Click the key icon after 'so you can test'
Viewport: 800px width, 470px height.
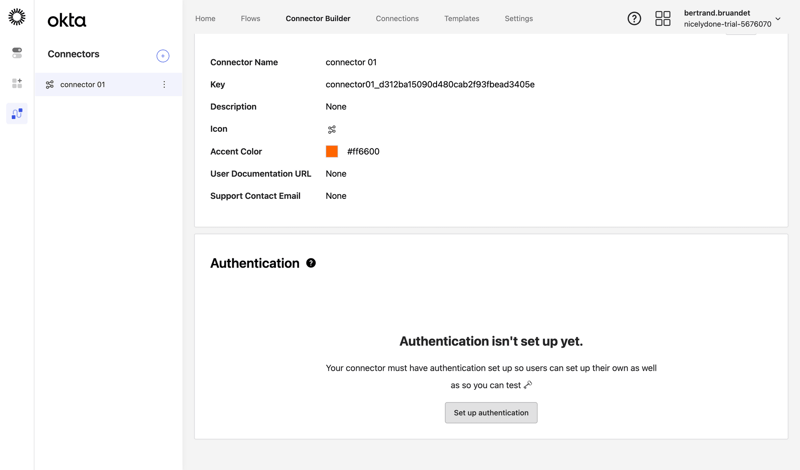[528, 385]
